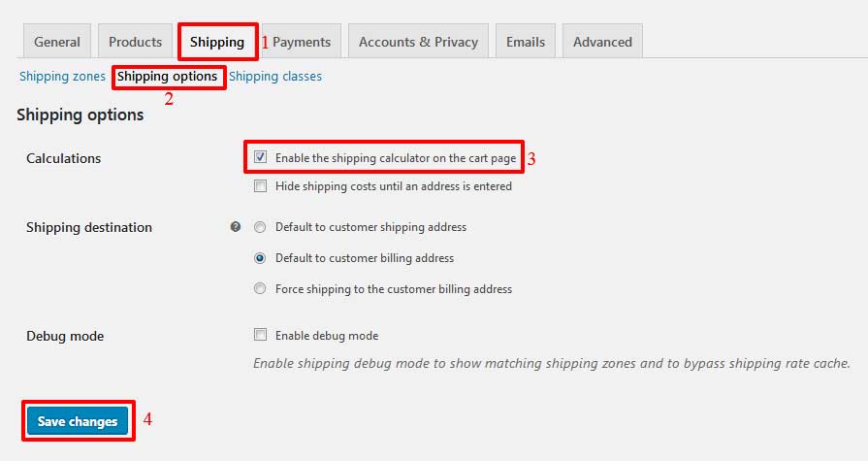
Task: Open the Shipping zones link
Action: [x=62, y=76]
